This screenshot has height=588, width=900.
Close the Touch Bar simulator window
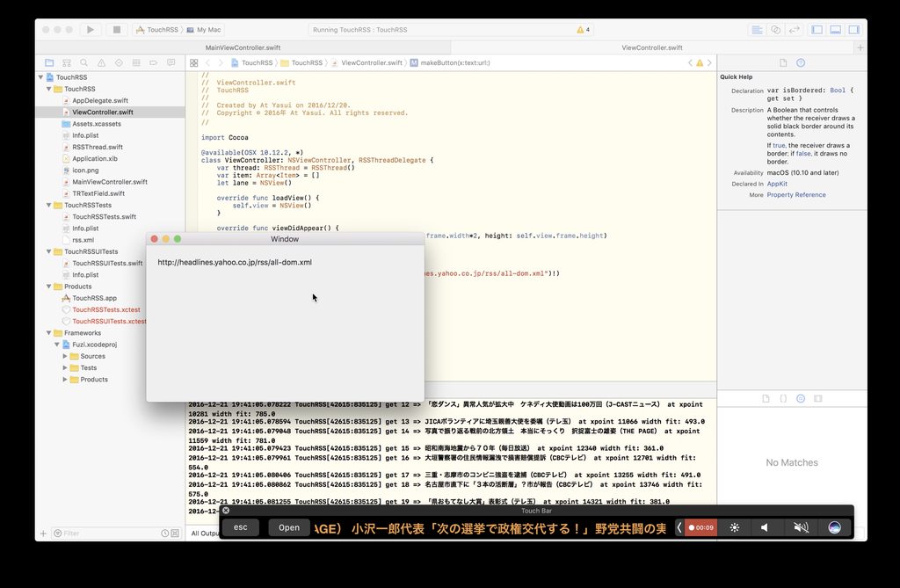tap(226, 510)
